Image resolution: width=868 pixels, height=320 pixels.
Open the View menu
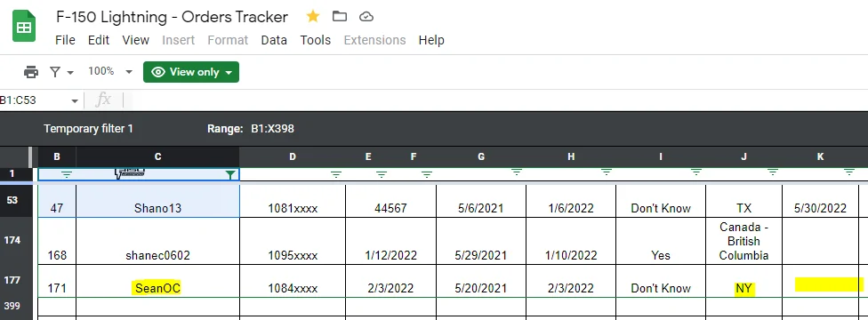point(135,40)
